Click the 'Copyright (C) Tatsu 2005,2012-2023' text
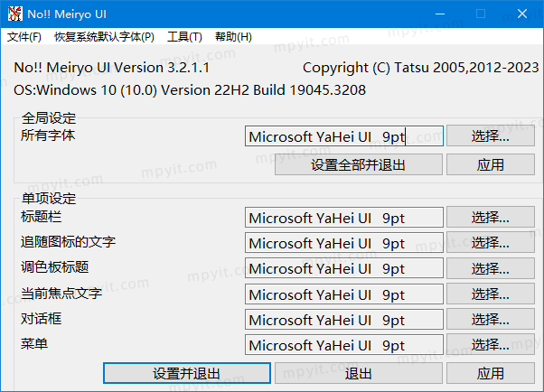Screen dimensions: 544x392 click(x=420, y=68)
